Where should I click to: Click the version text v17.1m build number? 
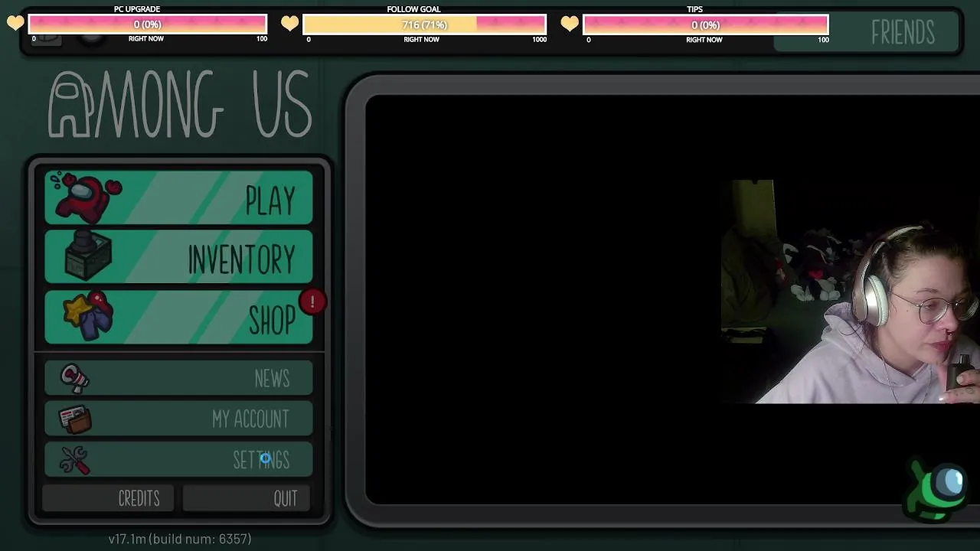pyautogui.click(x=180, y=539)
